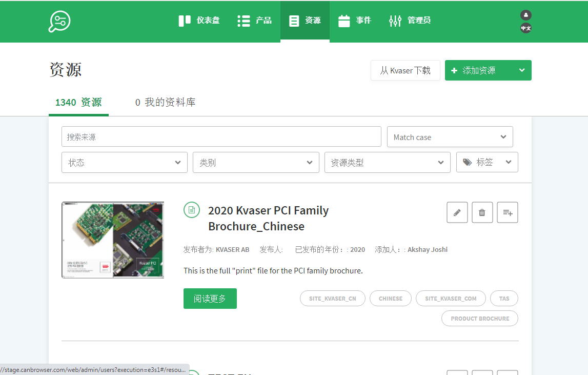The width and height of the screenshot is (588, 375).
Task: Open the PCI Family Brochure thumbnail
Action: 113,240
